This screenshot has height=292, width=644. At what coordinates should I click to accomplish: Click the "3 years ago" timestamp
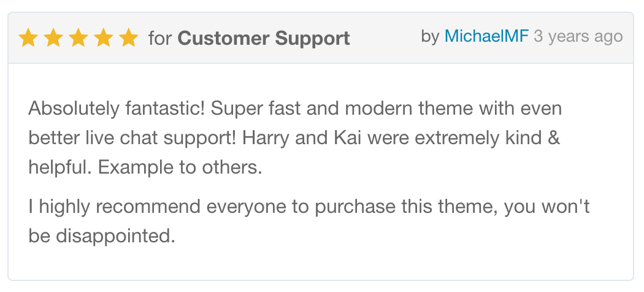coord(578,37)
